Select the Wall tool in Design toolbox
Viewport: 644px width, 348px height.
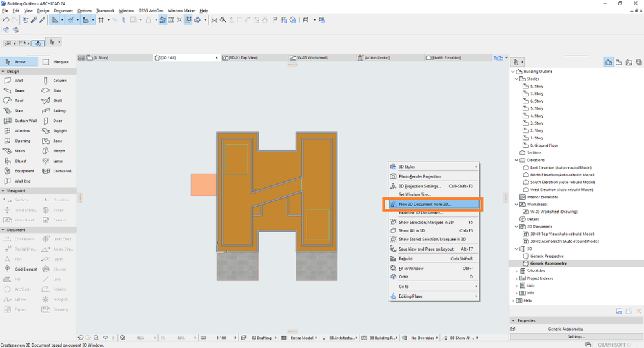click(19, 81)
